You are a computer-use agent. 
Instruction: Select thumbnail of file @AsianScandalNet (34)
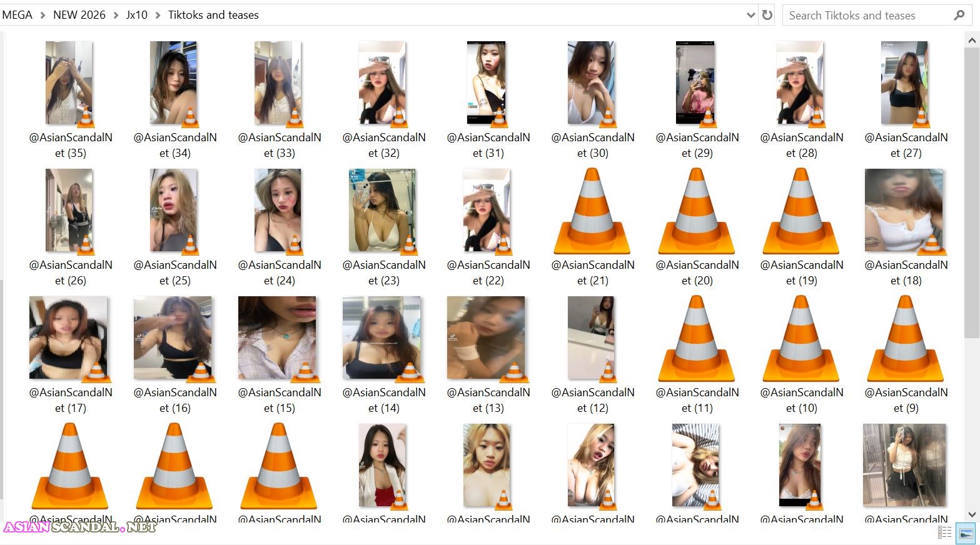[174, 84]
